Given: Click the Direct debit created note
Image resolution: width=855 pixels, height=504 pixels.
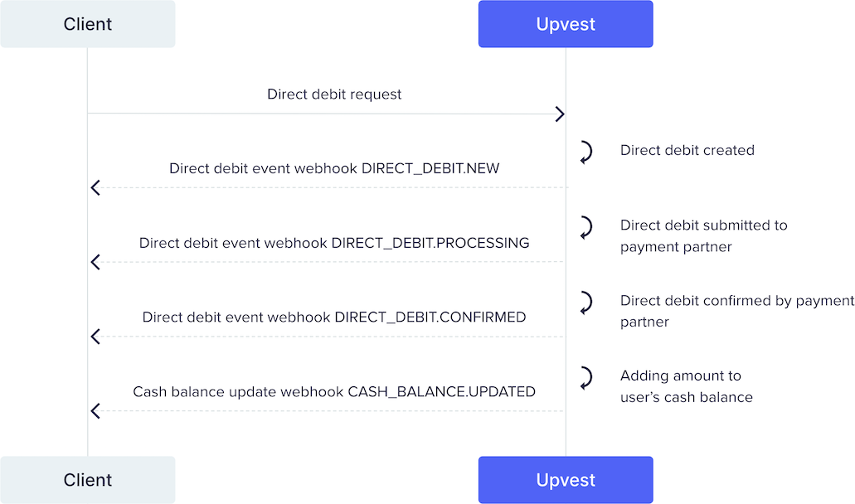Looking at the screenshot, I should pyautogui.click(x=687, y=151).
